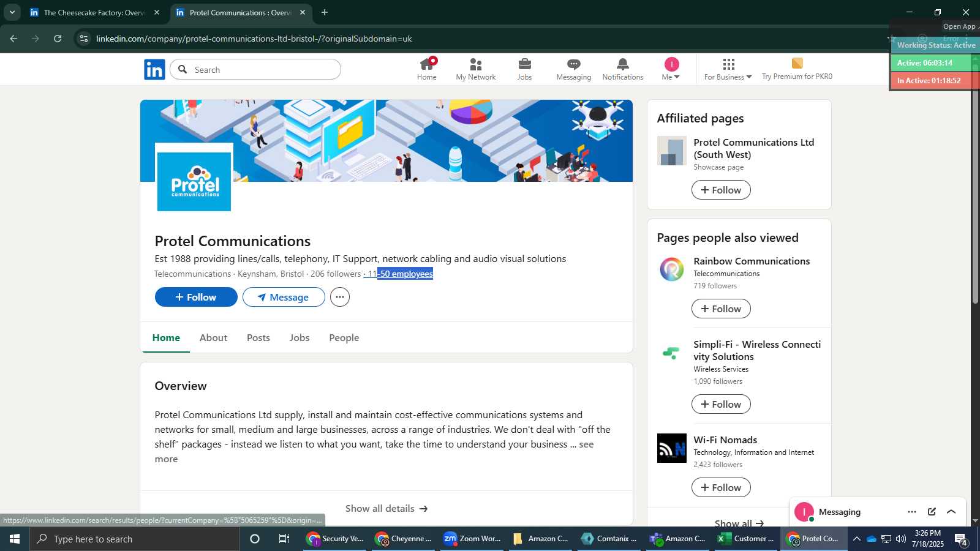Click Try Premium for PKR0
This screenshot has height=551, width=980.
797,69
